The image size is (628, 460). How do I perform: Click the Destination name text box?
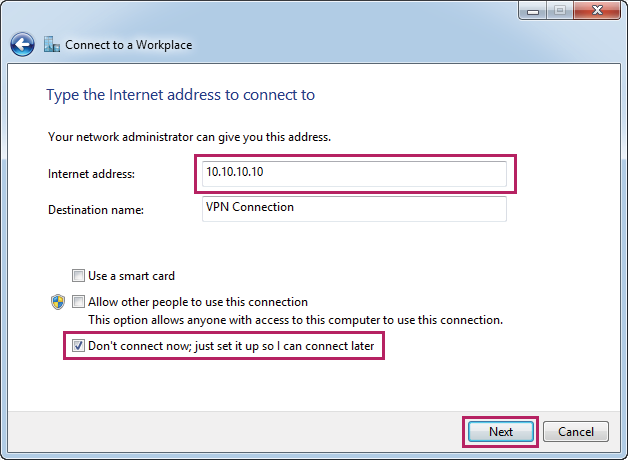[x=354, y=208]
